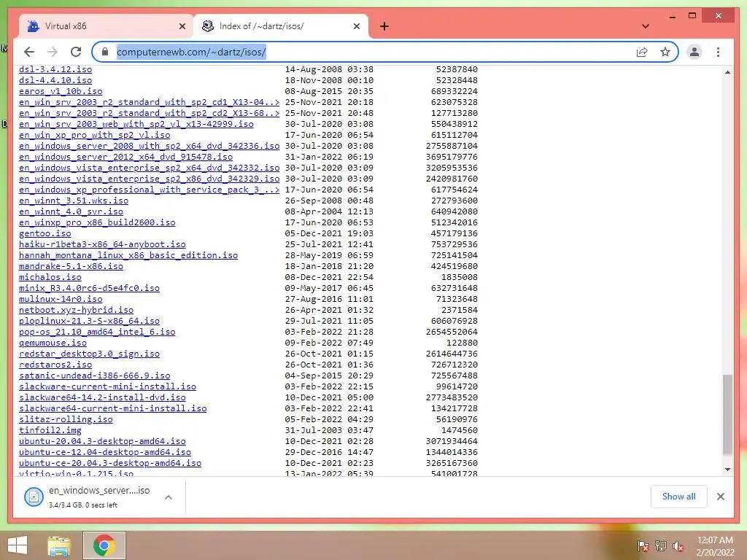Click the share page icon in address bar
The width and height of the screenshot is (747, 560).
click(x=642, y=52)
